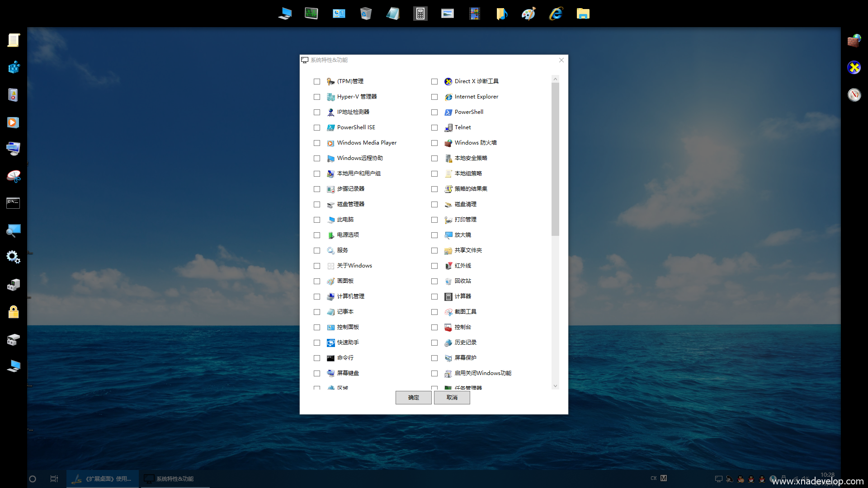868x488 pixels.
Task: Click the padlock icon in left sidebar
Action: pos(14,312)
